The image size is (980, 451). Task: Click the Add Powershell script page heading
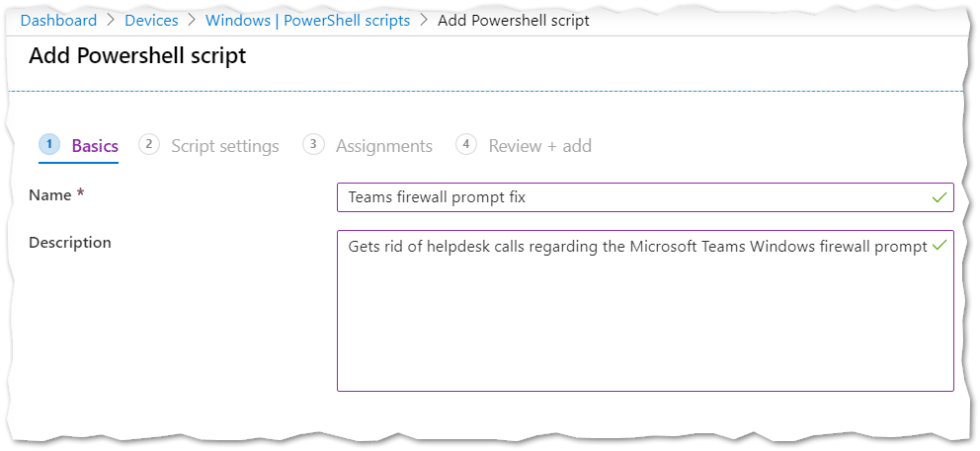[137, 56]
